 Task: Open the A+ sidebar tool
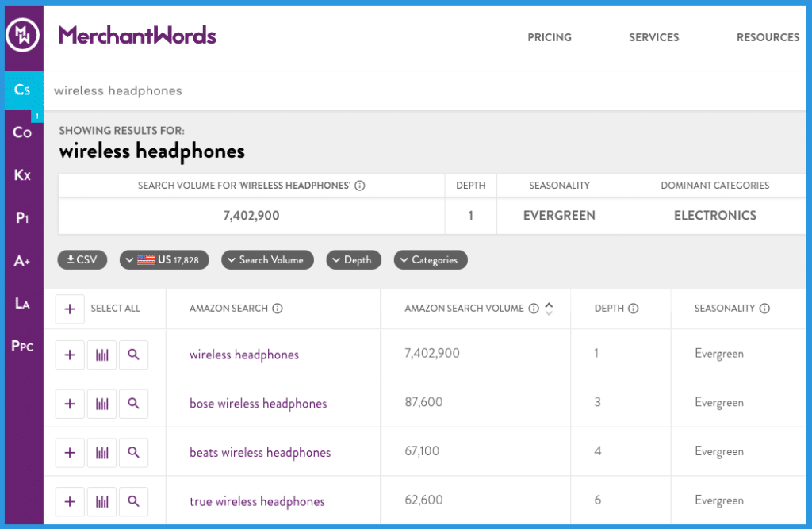click(x=22, y=261)
